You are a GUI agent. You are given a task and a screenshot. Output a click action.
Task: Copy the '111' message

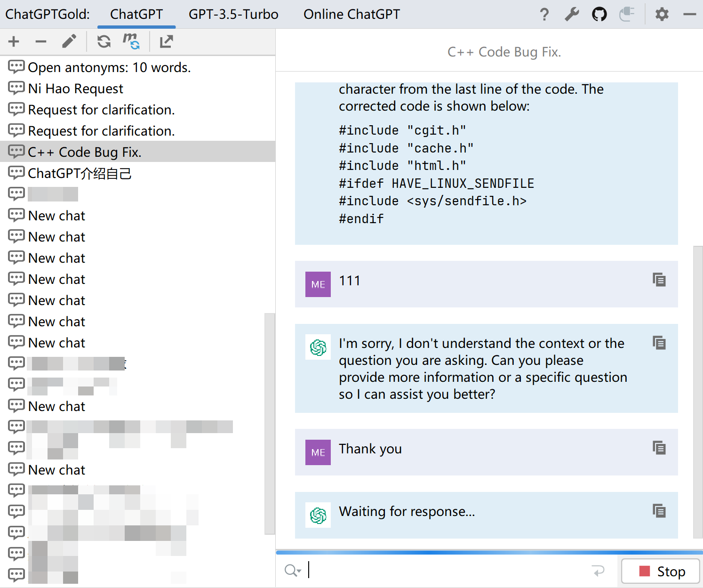tap(659, 280)
